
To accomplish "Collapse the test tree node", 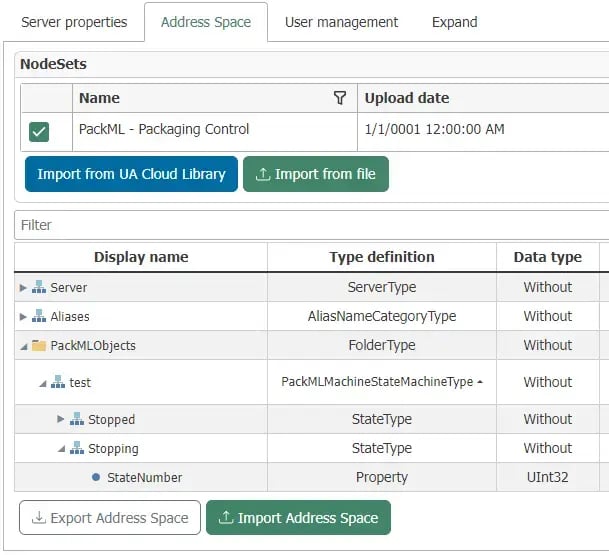I will (x=43, y=383).
